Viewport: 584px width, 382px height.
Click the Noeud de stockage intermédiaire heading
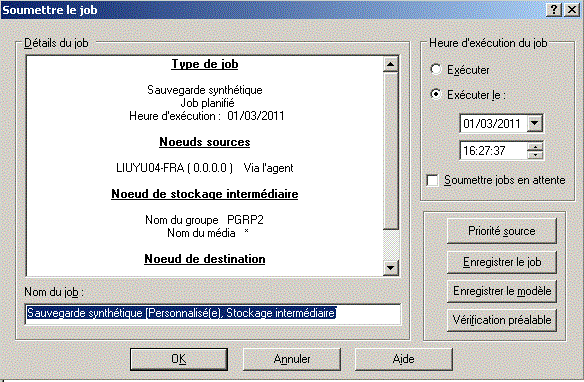tap(205, 194)
